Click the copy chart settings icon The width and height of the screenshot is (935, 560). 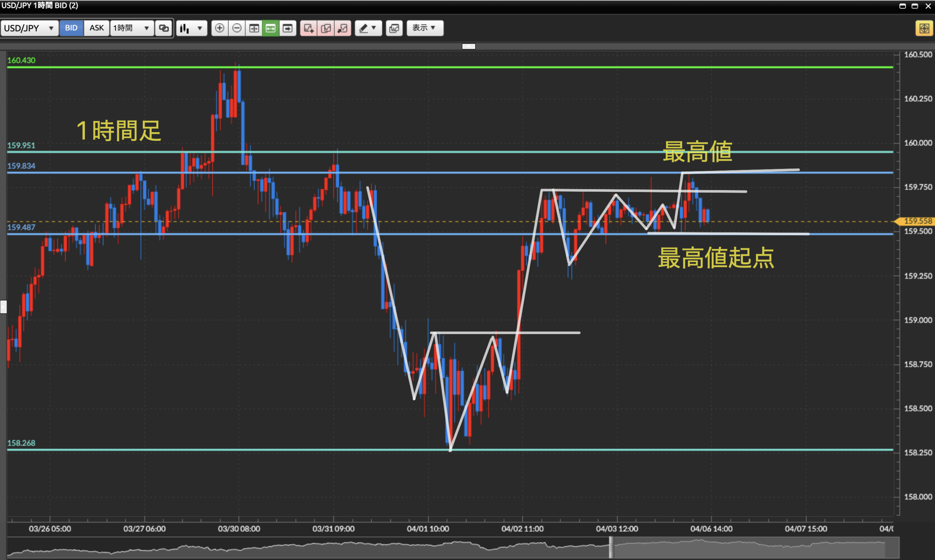pyautogui.click(x=326, y=28)
